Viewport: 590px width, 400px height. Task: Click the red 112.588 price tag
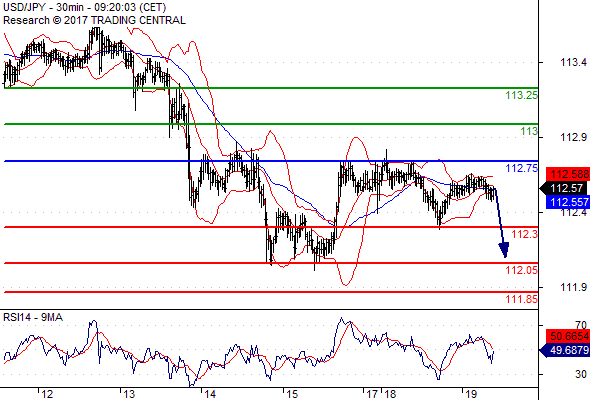(x=568, y=174)
